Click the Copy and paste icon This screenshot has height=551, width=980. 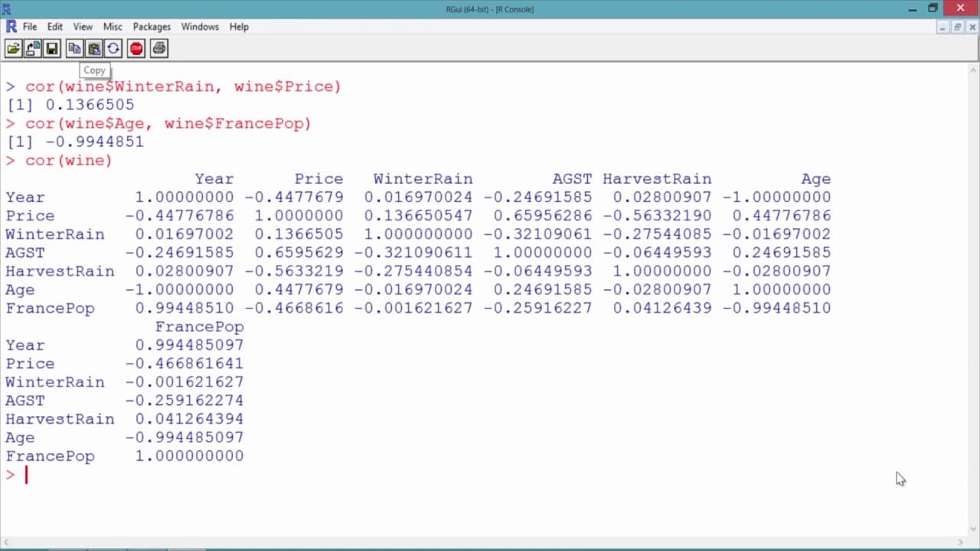point(113,49)
